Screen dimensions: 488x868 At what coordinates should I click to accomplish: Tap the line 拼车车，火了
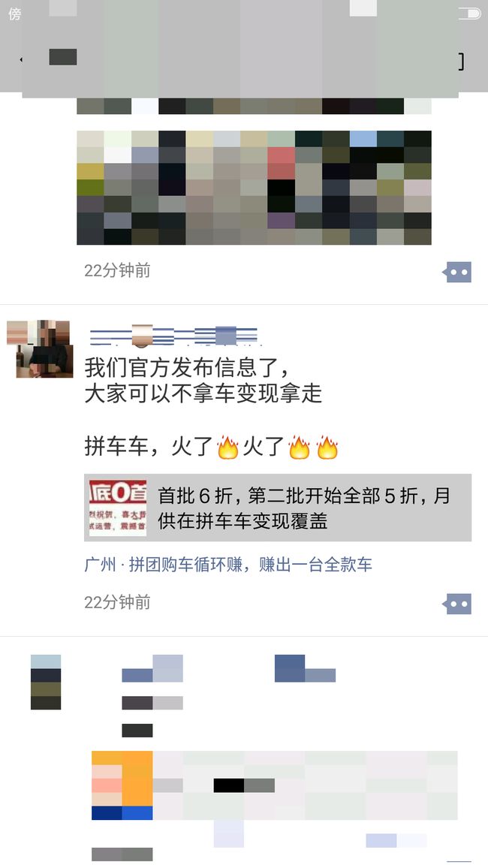[x=211, y=448]
